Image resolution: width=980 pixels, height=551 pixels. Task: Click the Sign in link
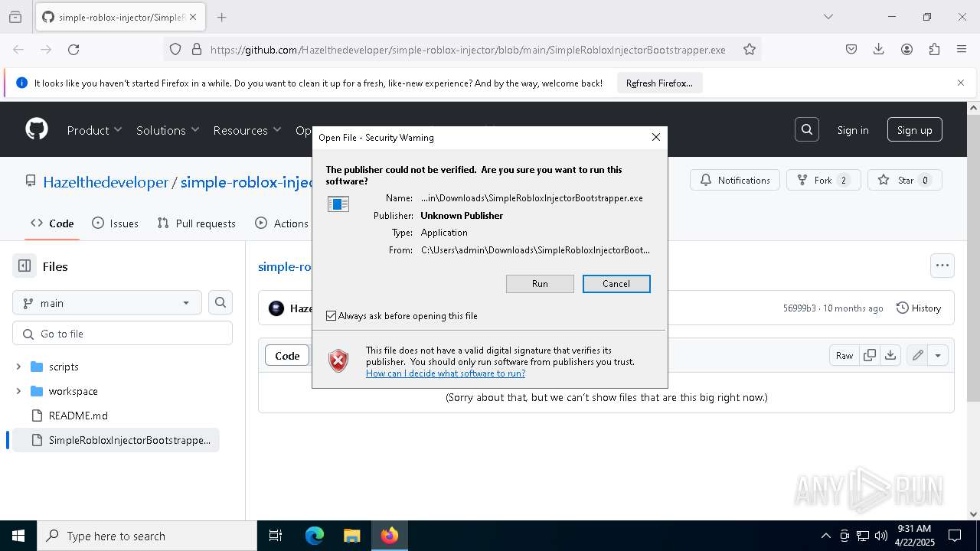pyautogui.click(x=853, y=130)
